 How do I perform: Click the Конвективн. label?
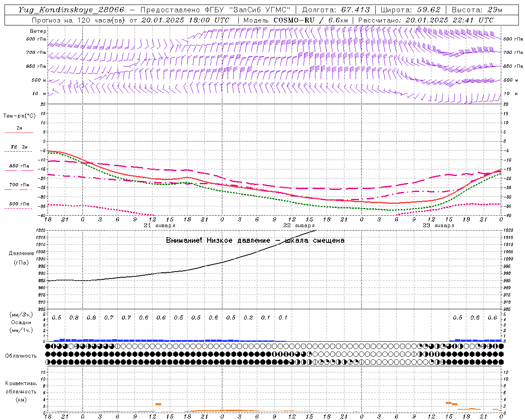(x=21, y=383)
